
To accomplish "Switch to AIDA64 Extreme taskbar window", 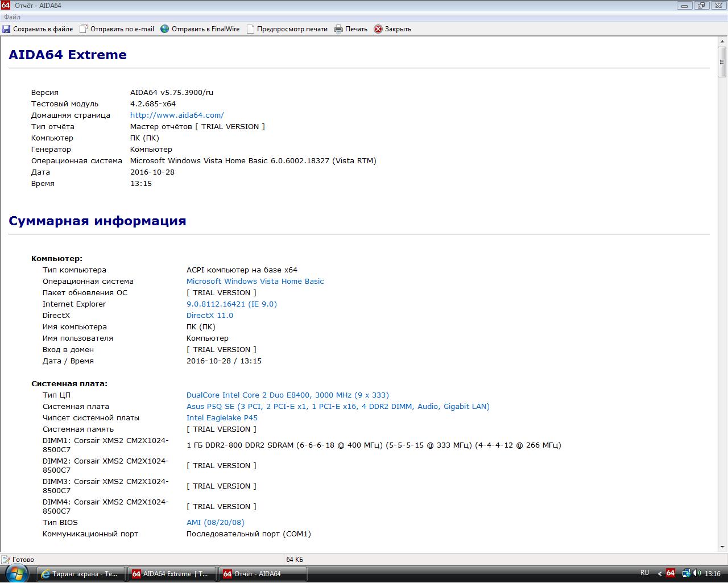I will pos(171,574).
